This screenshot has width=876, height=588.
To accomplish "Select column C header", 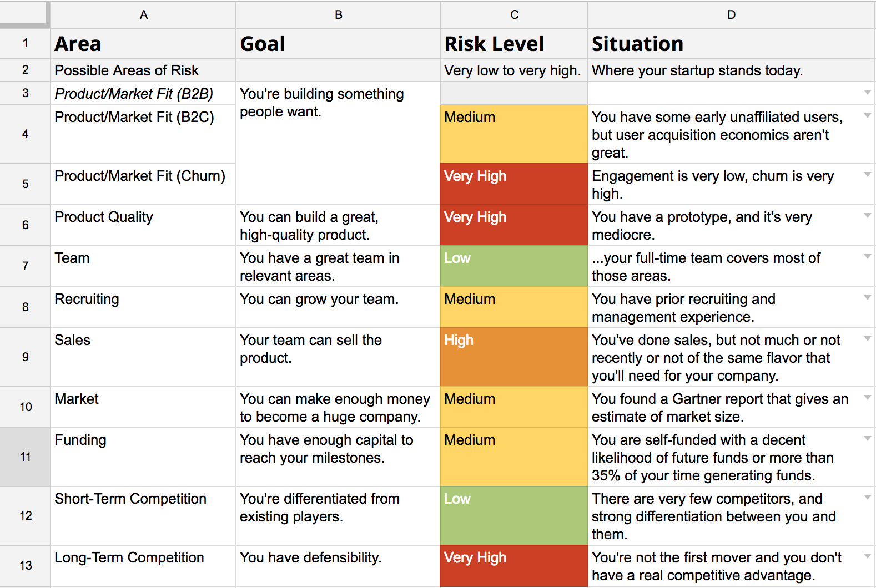I will (x=514, y=15).
